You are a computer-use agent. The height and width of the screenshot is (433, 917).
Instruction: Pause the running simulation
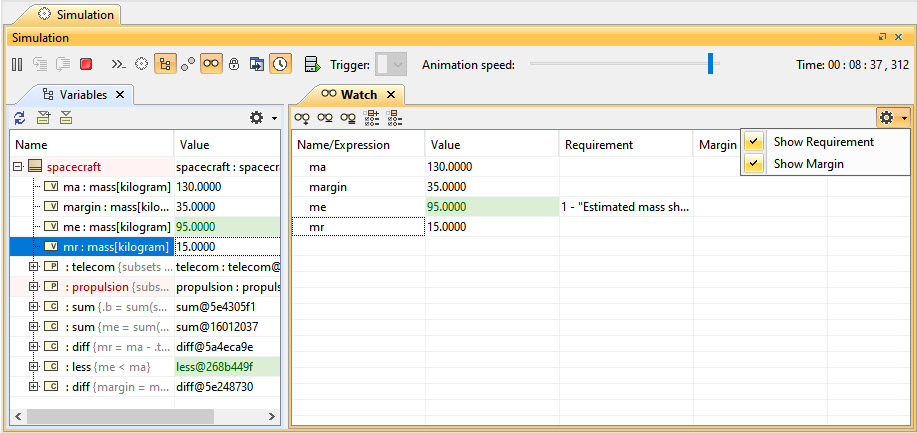17,64
